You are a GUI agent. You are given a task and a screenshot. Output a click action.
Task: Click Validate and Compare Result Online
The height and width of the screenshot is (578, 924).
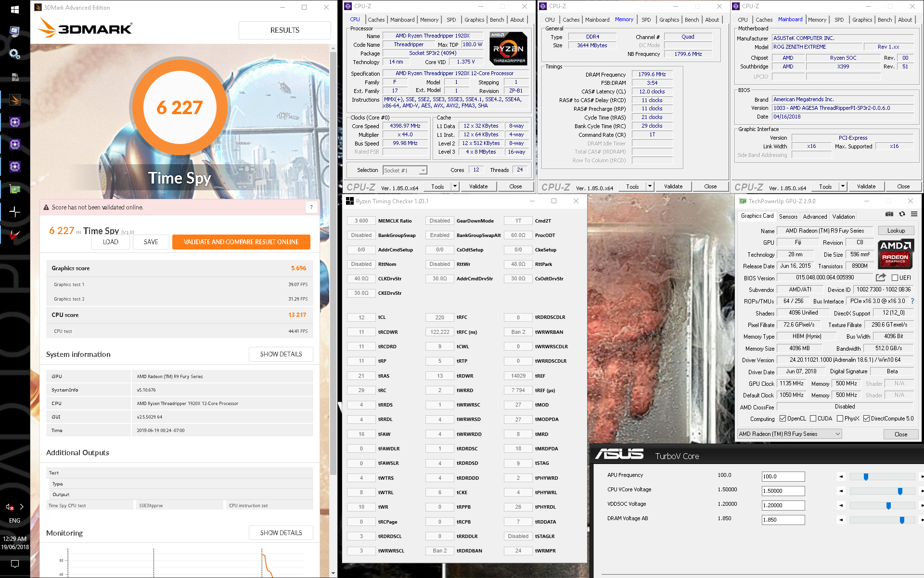coord(241,242)
